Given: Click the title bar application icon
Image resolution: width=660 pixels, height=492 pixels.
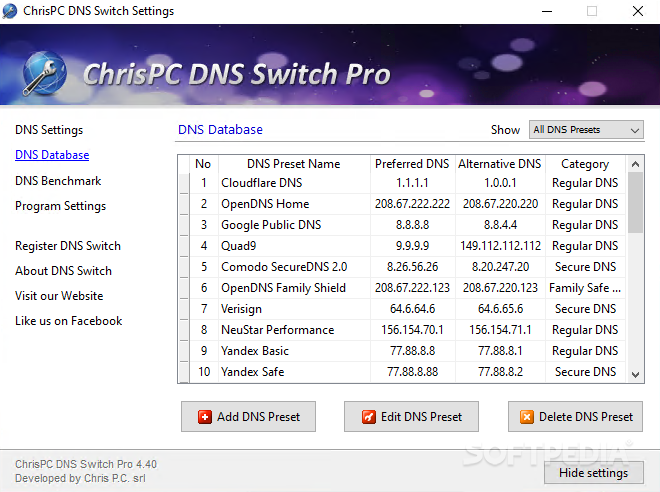Looking at the screenshot, I should coord(10,11).
